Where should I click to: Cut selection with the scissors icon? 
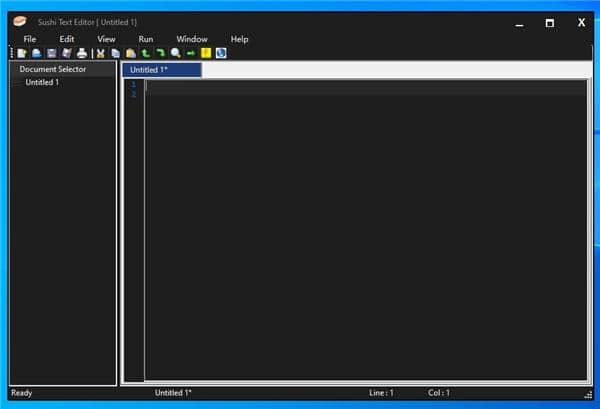(x=101, y=53)
